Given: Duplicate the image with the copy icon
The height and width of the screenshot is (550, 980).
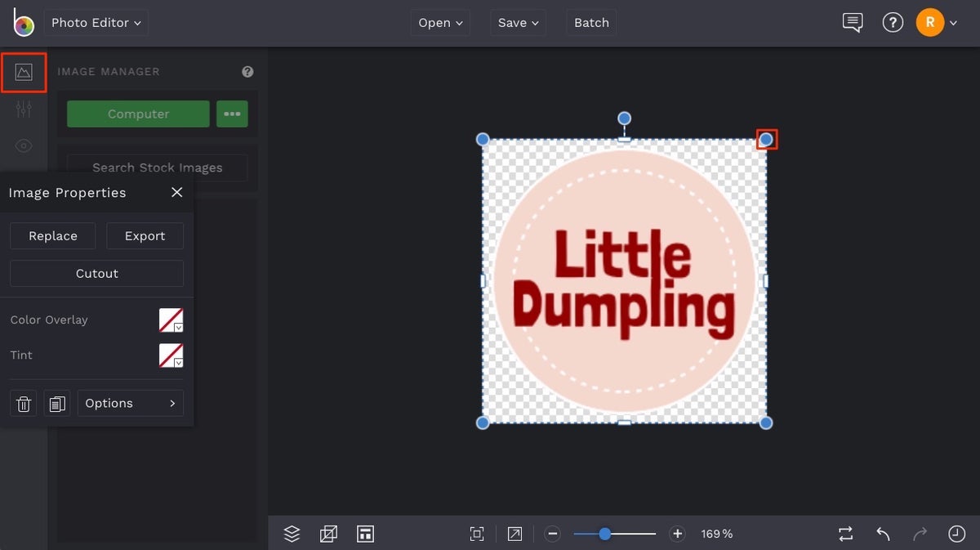Looking at the screenshot, I should 56,403.
